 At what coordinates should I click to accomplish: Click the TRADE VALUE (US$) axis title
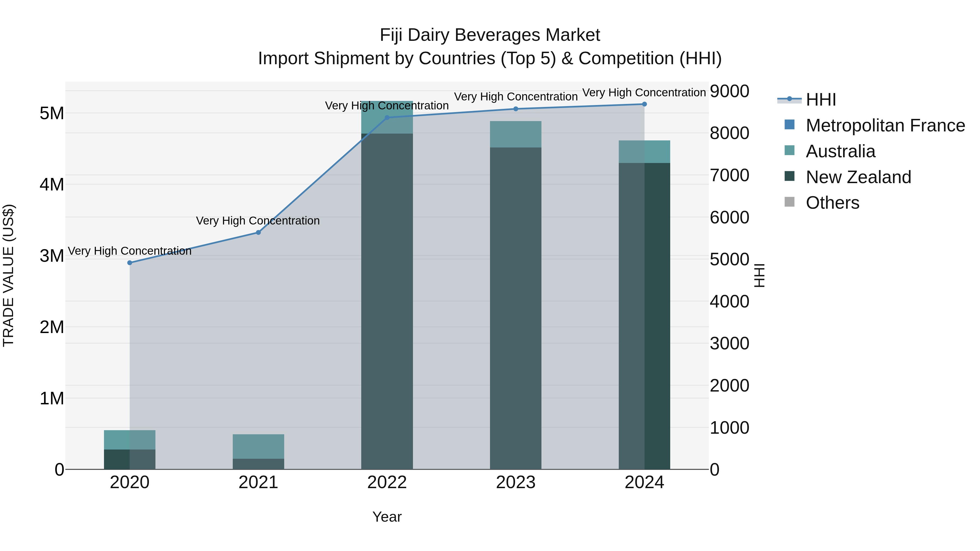(8, 275)
